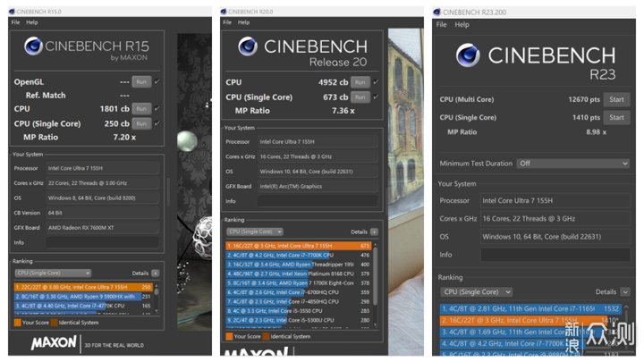644x362 pixels.
Task: Open Help menu in Cinebench R20 window
Action: tap(243, 22)
